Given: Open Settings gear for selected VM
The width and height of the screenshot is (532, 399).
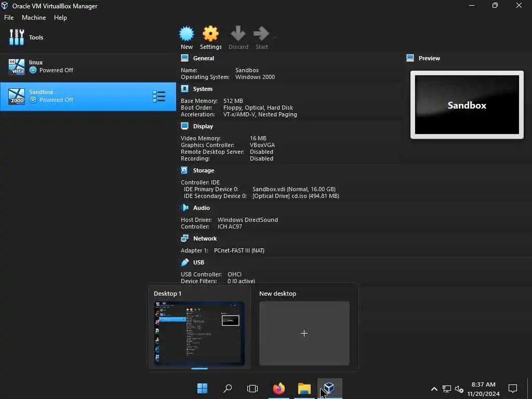Looking at the screenshot, I should (210, 34).
